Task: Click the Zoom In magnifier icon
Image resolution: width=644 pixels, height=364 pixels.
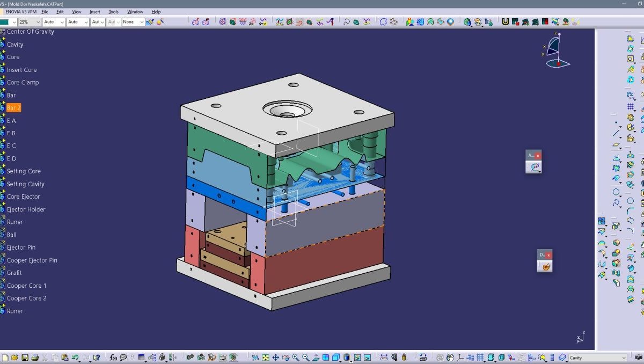Action: tap(296, 357)
